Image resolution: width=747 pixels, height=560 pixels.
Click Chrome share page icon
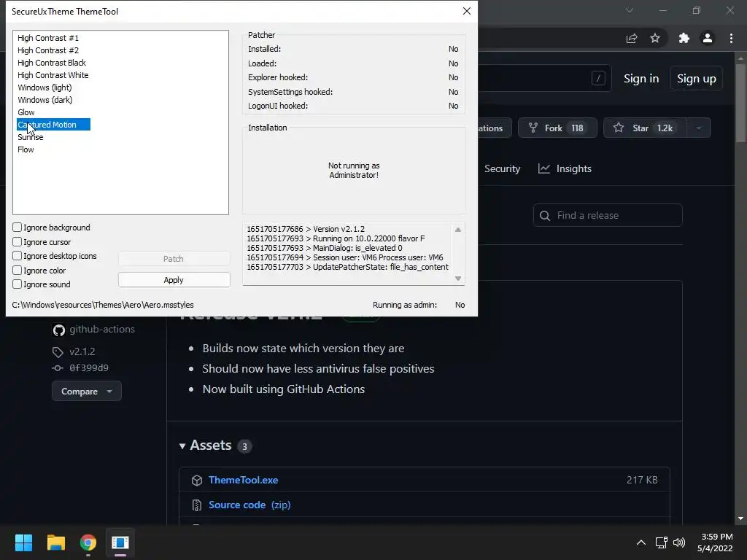[632, 38]
